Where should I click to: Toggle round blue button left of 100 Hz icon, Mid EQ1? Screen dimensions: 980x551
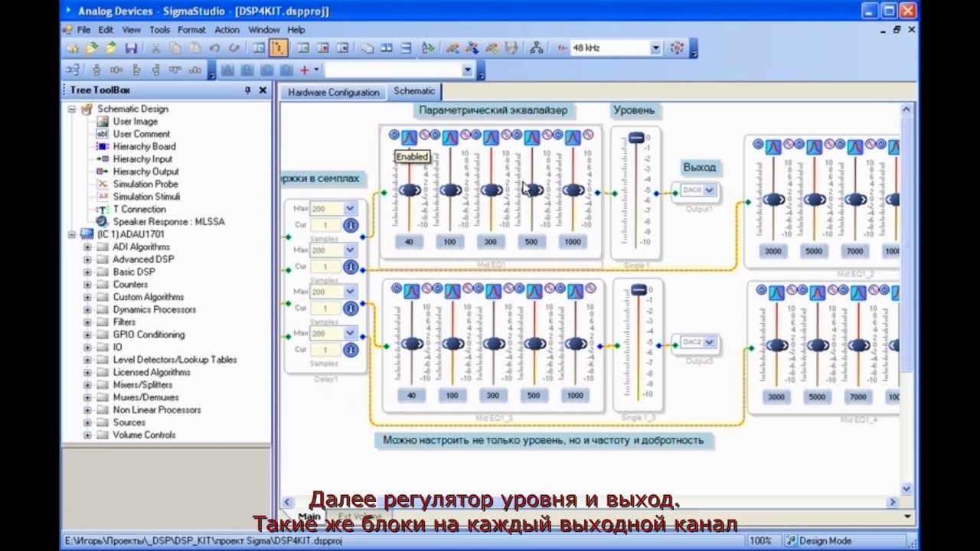pyautogui.click(x=435, y=135)
